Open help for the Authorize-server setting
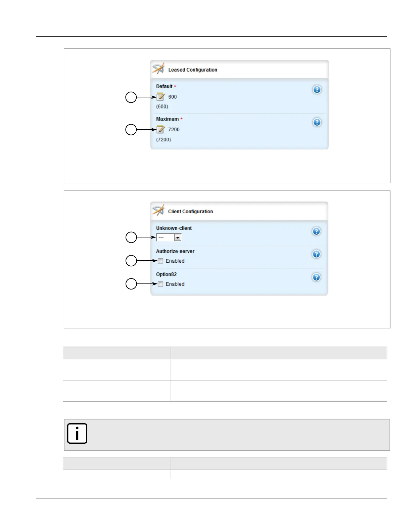This screenshot has width=411, height=532. tap(316, 254)
